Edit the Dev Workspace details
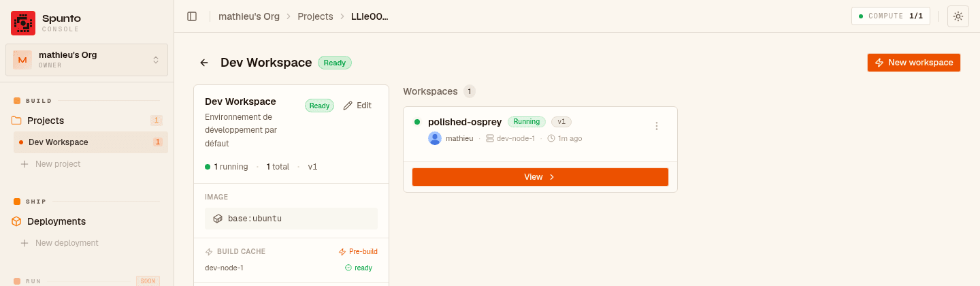The height and width of the screenshot is (286, 980). tap(358, 106)
